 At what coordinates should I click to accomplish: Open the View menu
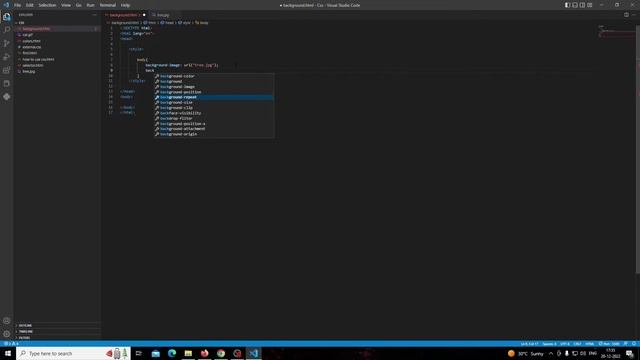pyautogui.click(x=66, y=5)
